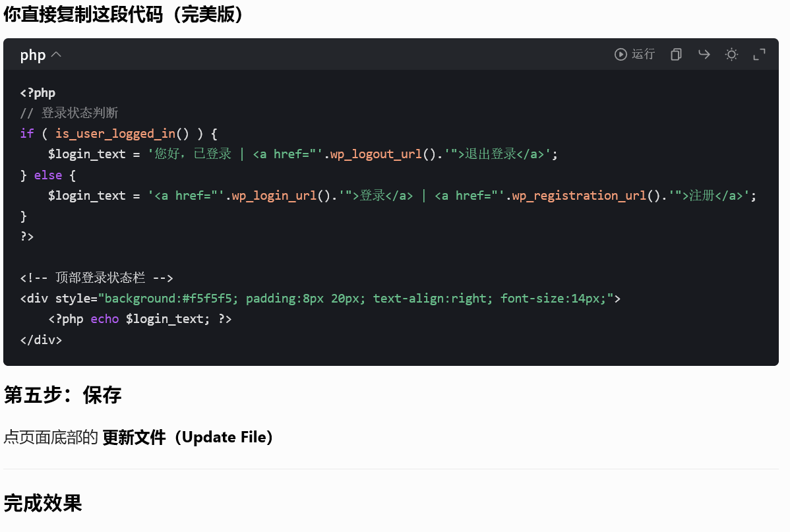Click the chevron next to php
This screenshot has width=790, height=532.
(55, 55)
